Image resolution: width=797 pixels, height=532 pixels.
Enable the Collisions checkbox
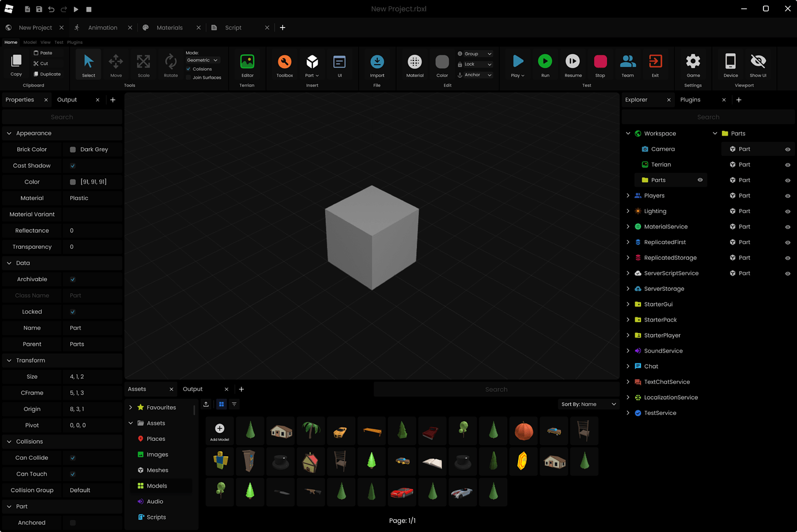188,69
